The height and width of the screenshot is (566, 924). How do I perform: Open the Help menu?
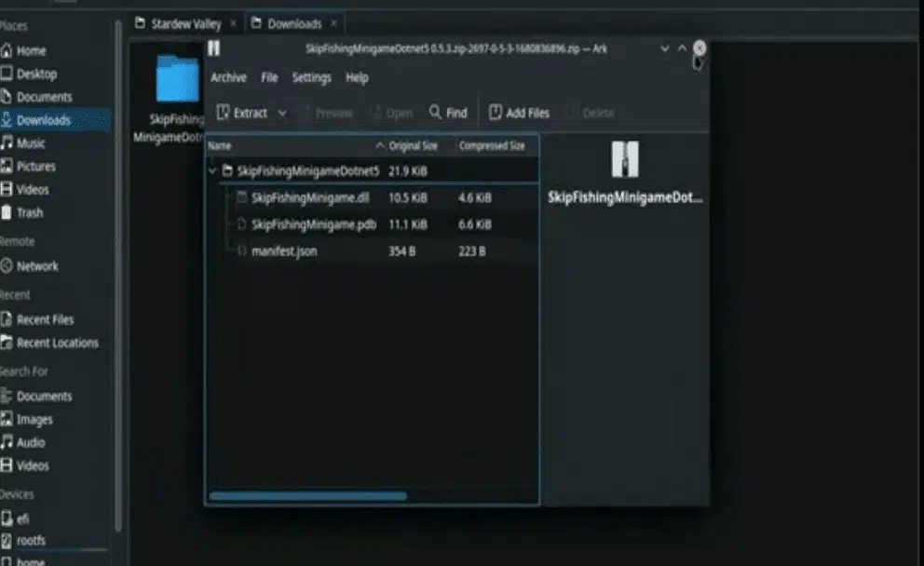tap(357, 77)
